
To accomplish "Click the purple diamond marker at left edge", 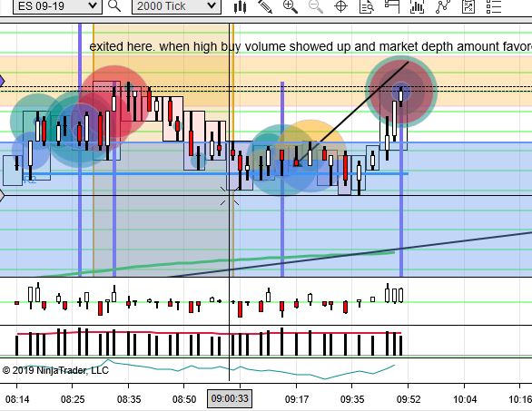I will click(x=2, y=81).
